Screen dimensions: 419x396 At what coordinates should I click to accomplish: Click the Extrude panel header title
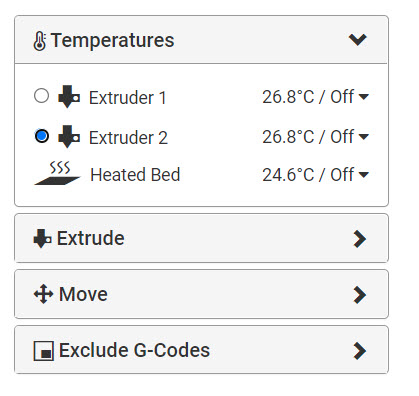(91, 238)
